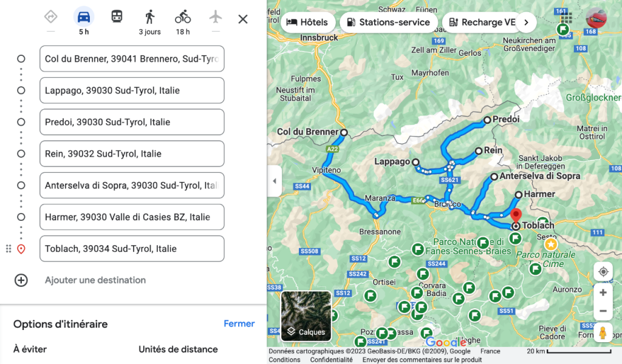Edit the Toblach destination field

coord(132,249)
